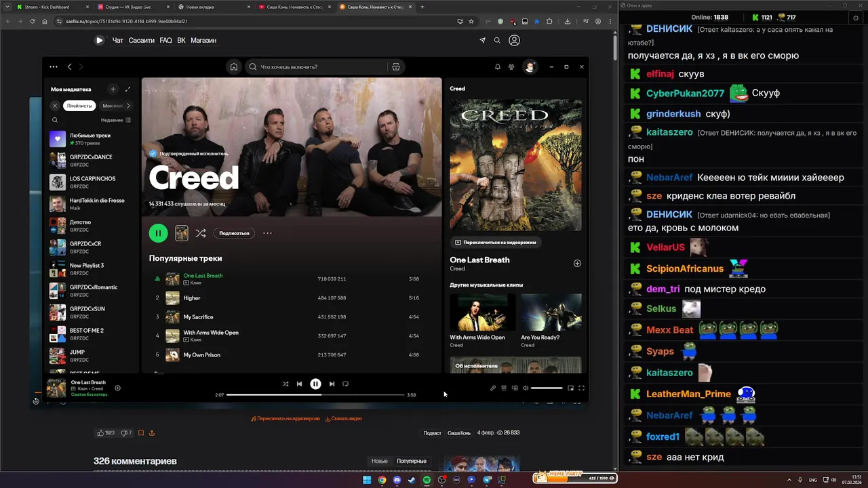
Task: Open New Playlist 3 in library
Action: coord(91,269)
